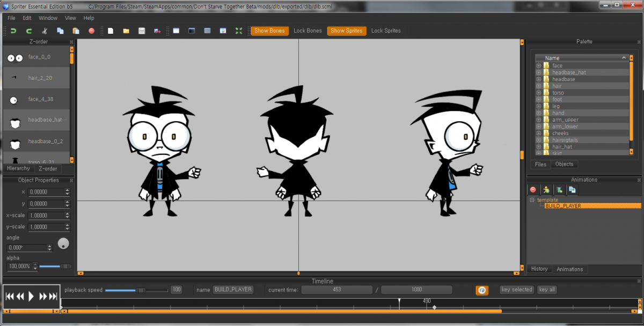Click the green expand-arrows fit view icon

coord(239,31)
